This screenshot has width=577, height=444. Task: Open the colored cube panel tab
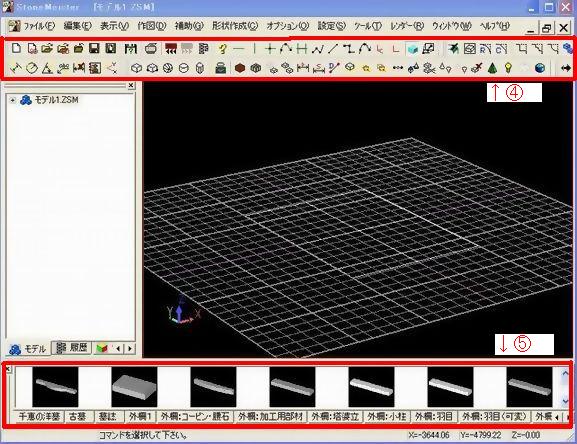(x=102, y=348)
